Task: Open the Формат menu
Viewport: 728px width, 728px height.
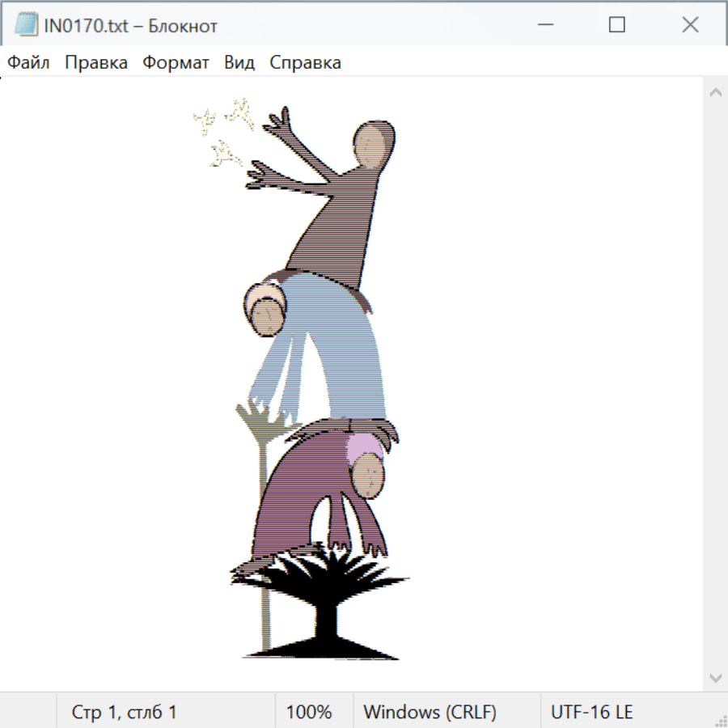Action: click(x=176, y=63)
